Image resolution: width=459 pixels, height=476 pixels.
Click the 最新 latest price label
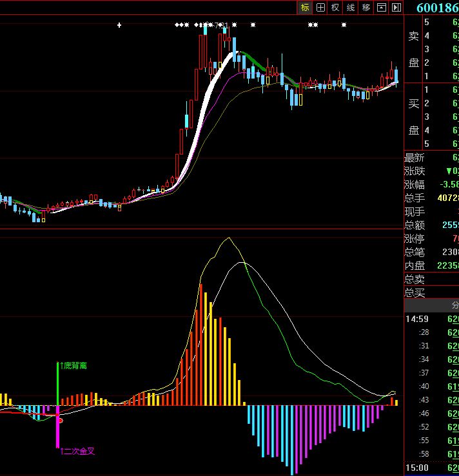pyautogui.click(x=414, y=158)
